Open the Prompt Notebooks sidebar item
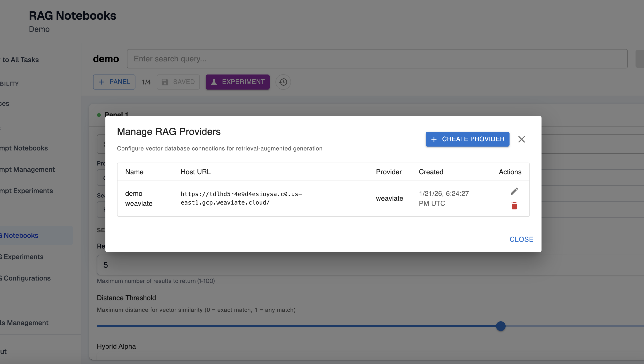The width and height of the screenshot is (644, 364). (24, 148)
